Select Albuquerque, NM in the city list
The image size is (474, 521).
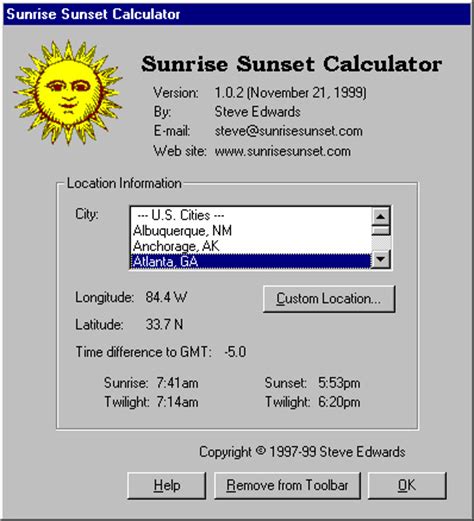[x=250, y=231]
